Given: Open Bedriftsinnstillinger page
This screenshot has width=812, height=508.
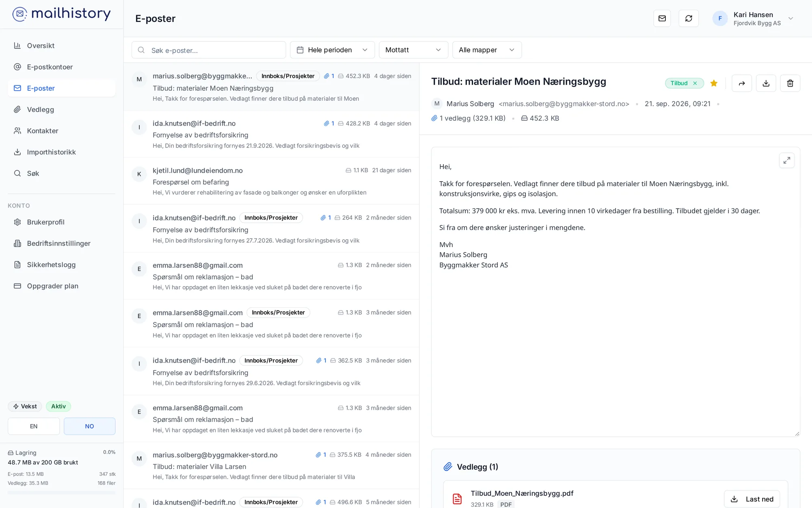Looking at the screenshot, I should [x=62, y=243].
